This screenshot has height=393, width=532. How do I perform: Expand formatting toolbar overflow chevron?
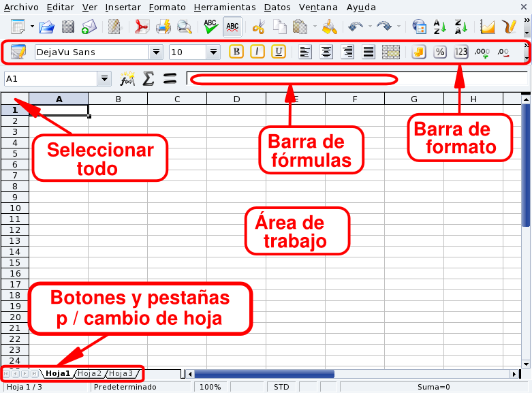[x=527, y=45]
